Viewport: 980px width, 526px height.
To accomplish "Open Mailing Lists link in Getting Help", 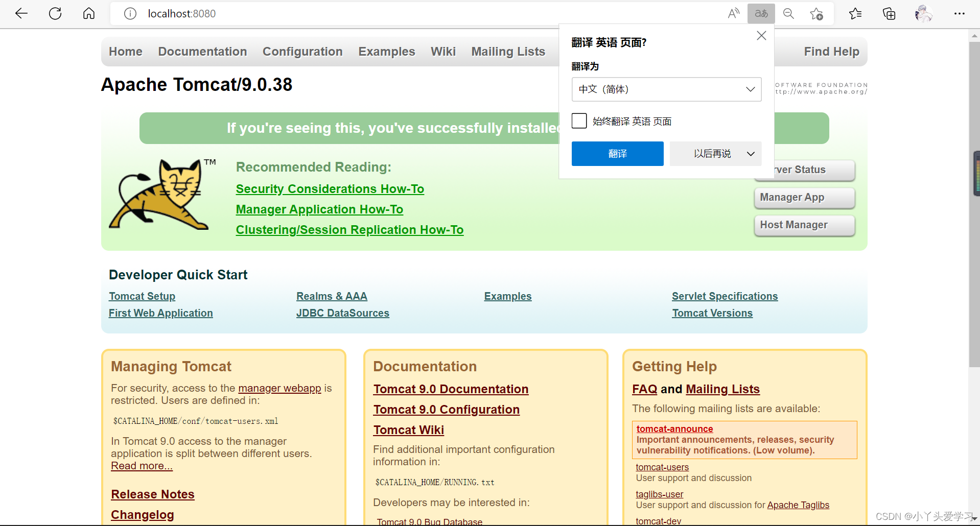I will pyautogui.click(x=722, y=389).
